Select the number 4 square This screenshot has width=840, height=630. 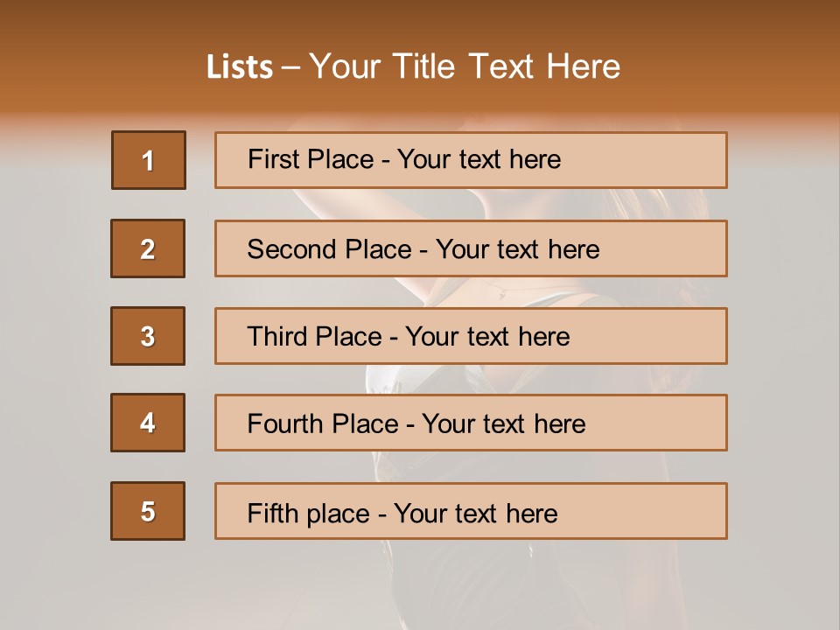click(x=148, y=423)
